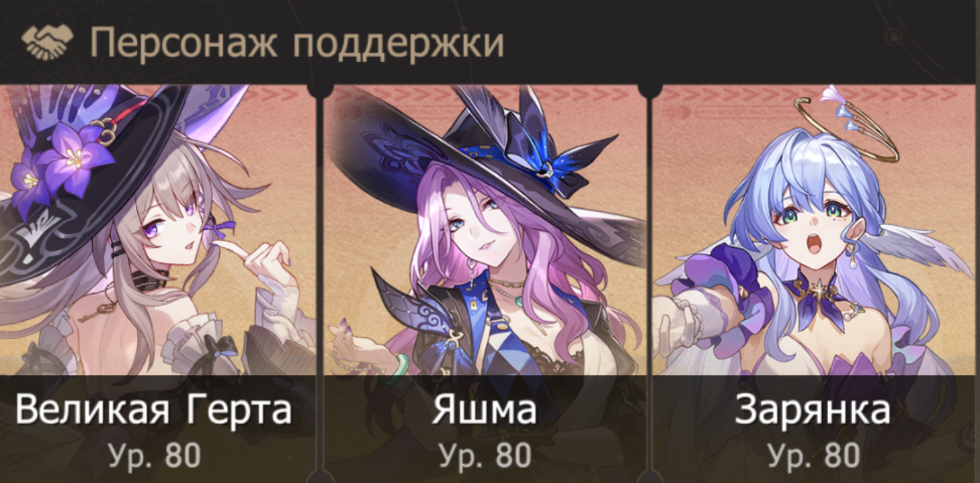The width and height of the screenshot is (980, 483).
Task: Click the Персонаж поддержки header title
Action: pyautogui.click(x=296, y=43)
